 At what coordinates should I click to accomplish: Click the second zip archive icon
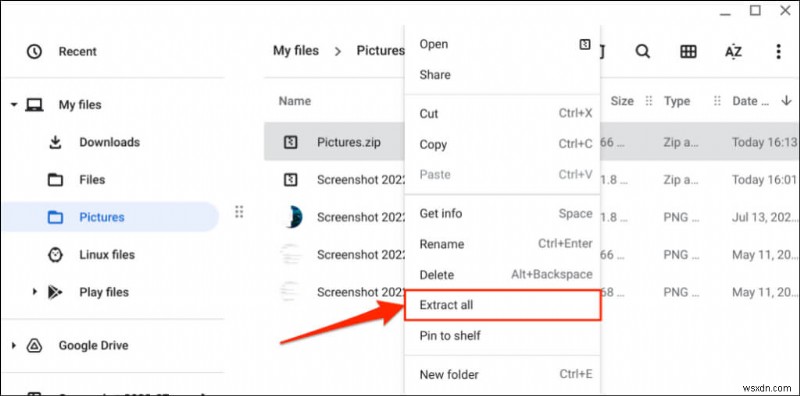(290, 180)
